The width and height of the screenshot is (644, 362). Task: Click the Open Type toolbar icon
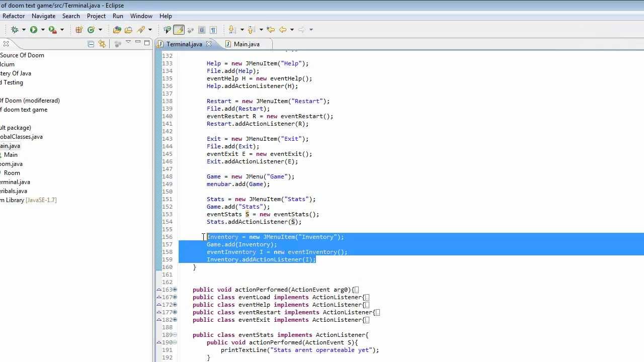click(x=117, y=30)
